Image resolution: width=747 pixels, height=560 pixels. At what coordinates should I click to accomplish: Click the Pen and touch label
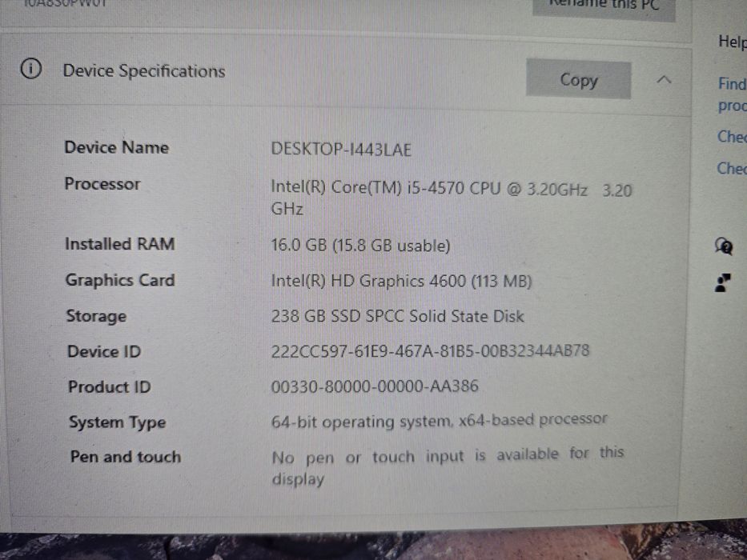point(125,457)
